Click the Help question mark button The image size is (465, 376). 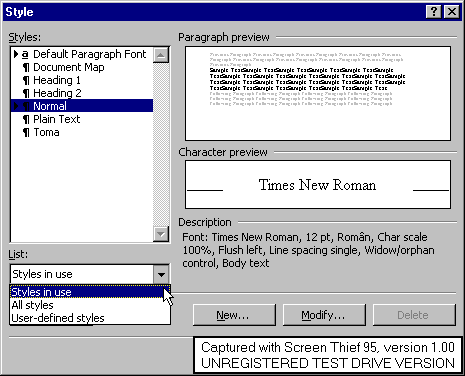tap(434, 12)
